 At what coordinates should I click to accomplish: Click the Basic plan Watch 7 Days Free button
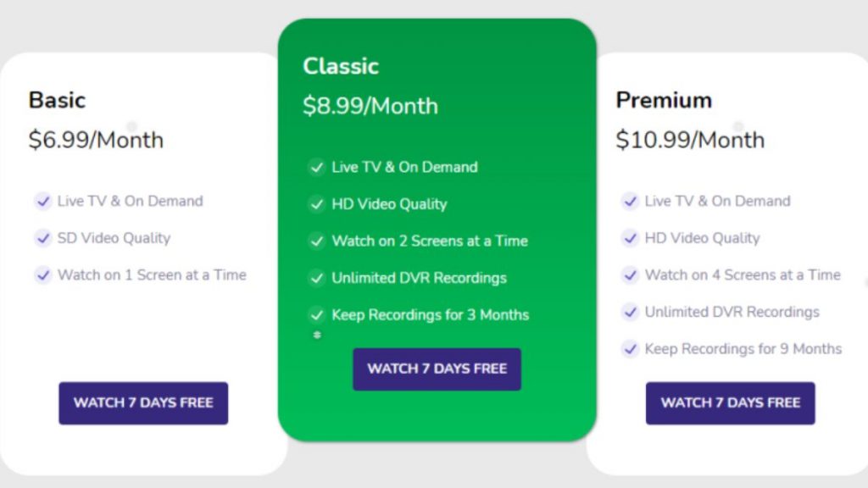click(x=143, y=402)
